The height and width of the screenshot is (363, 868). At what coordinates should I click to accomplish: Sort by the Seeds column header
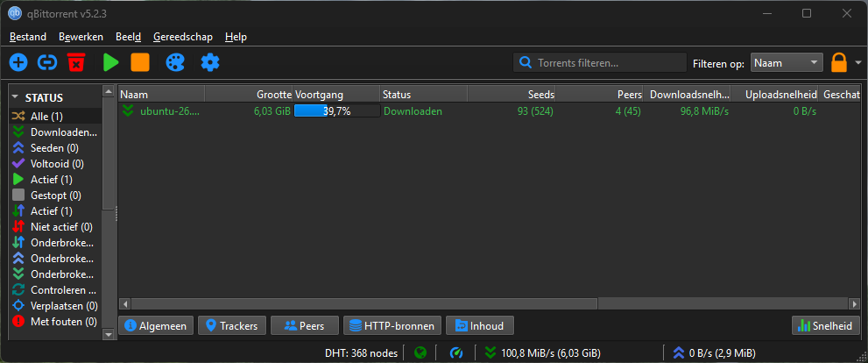pos(511,95)
